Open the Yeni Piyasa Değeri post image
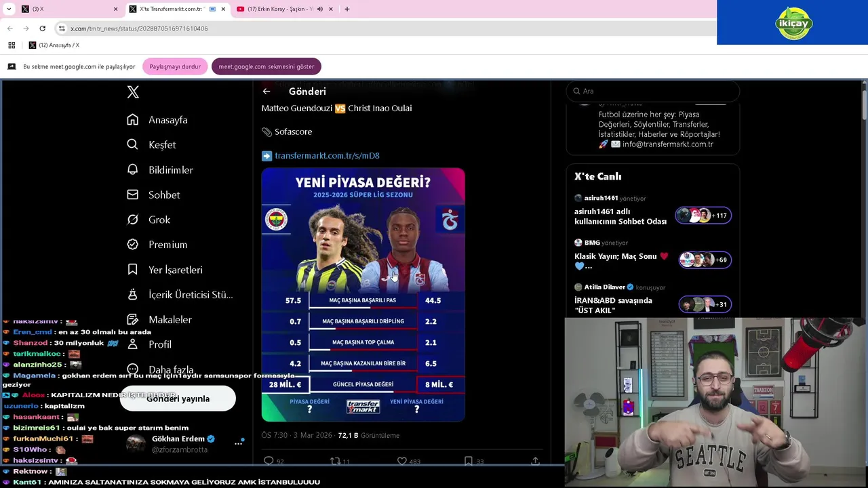 tap(363, 295)
